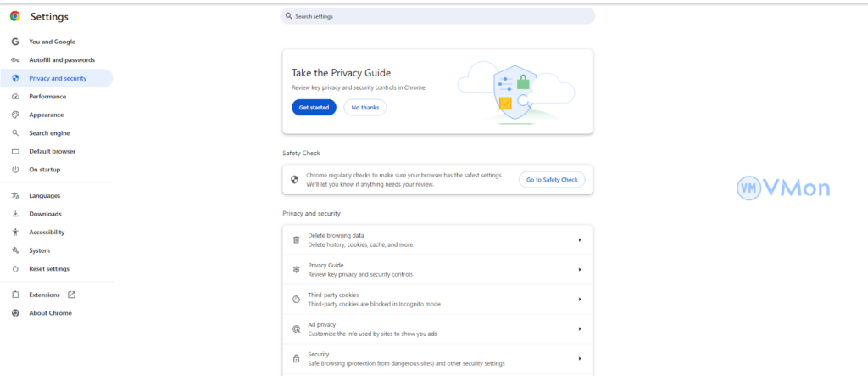This screenshot has width=868, height=376.
Task: Open the About Chrome page
Action: pyautogui.click(x=50, y=313)
